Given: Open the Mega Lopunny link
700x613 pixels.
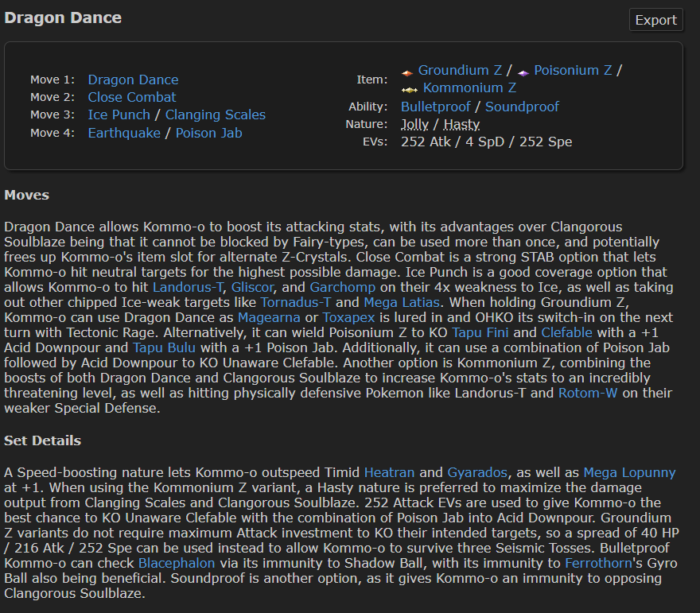Looking at the screenshot, I should pos(629,472).
